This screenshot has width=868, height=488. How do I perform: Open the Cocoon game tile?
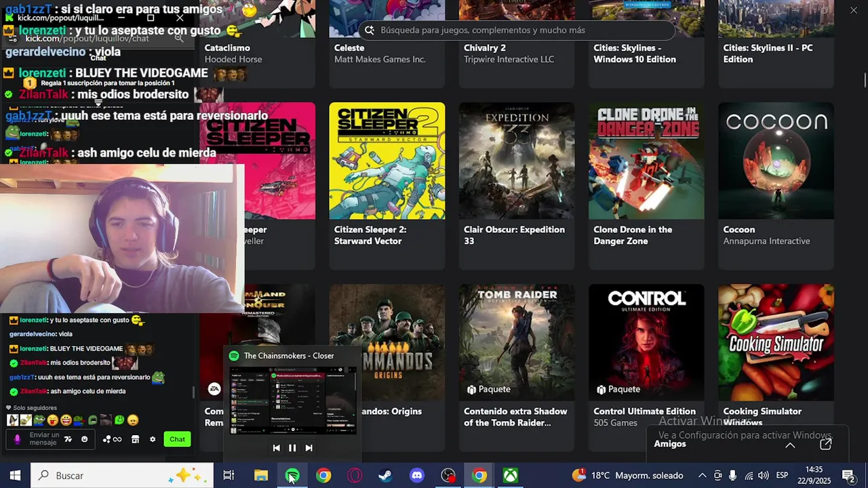coord(776,186)
